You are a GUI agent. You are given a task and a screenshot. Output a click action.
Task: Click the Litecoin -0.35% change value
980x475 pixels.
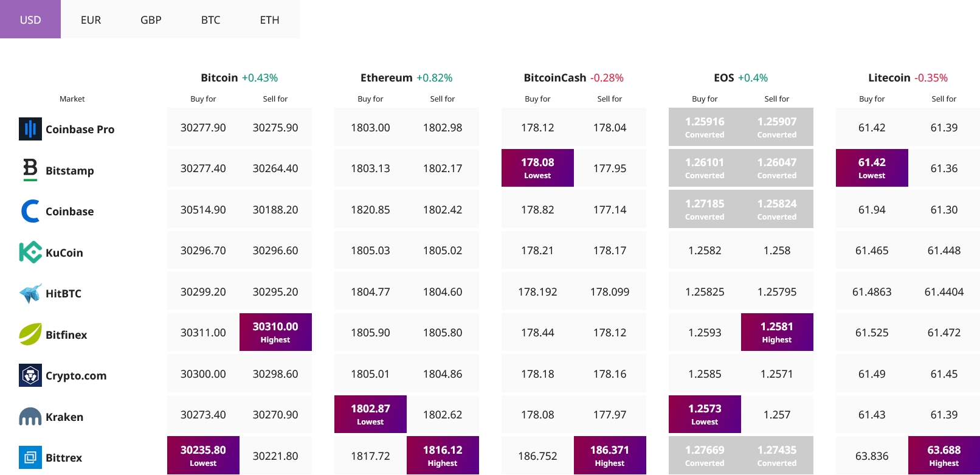pyautogui.click(x=931, y=78)
